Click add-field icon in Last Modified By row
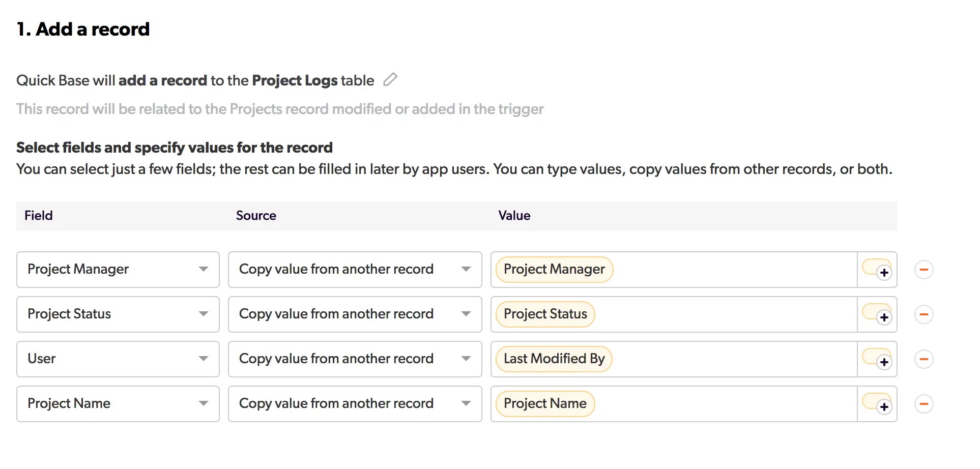The width and height of the screenshot is (980, 469). (877, 359)
